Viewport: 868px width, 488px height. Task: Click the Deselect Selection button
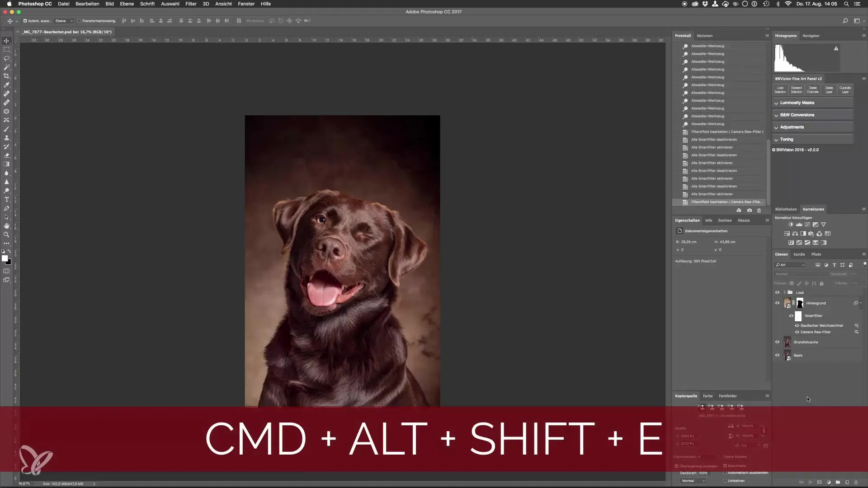[797, 90]
